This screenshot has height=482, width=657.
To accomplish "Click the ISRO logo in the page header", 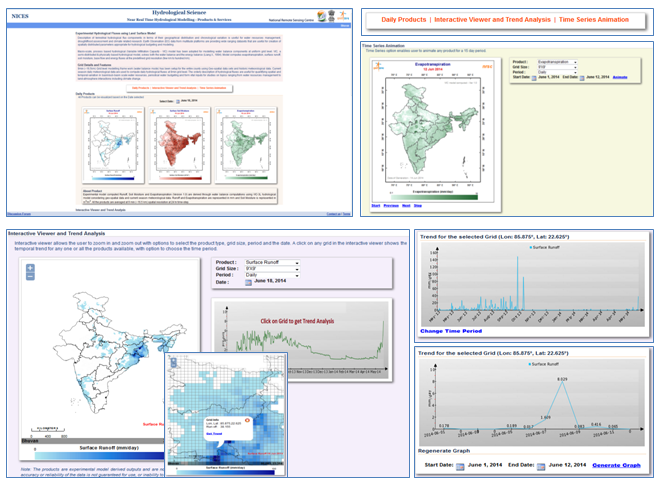I will pos(343,16).
